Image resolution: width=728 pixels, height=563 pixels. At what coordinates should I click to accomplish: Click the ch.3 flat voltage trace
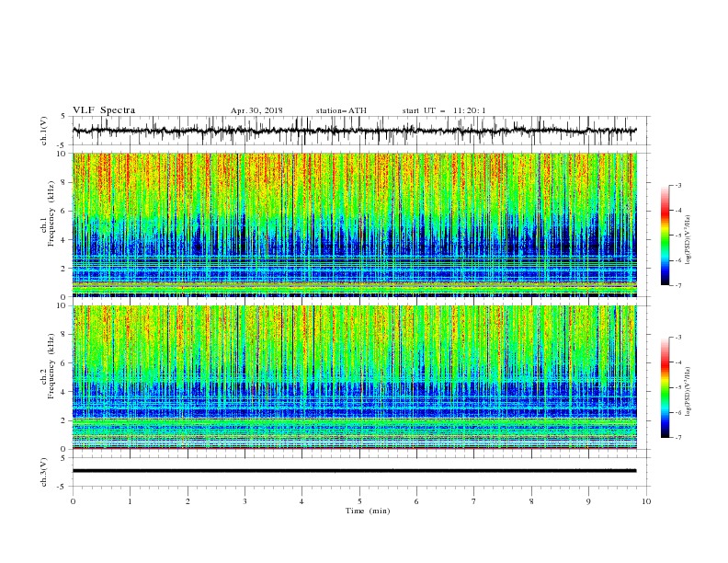click(354, 471)
